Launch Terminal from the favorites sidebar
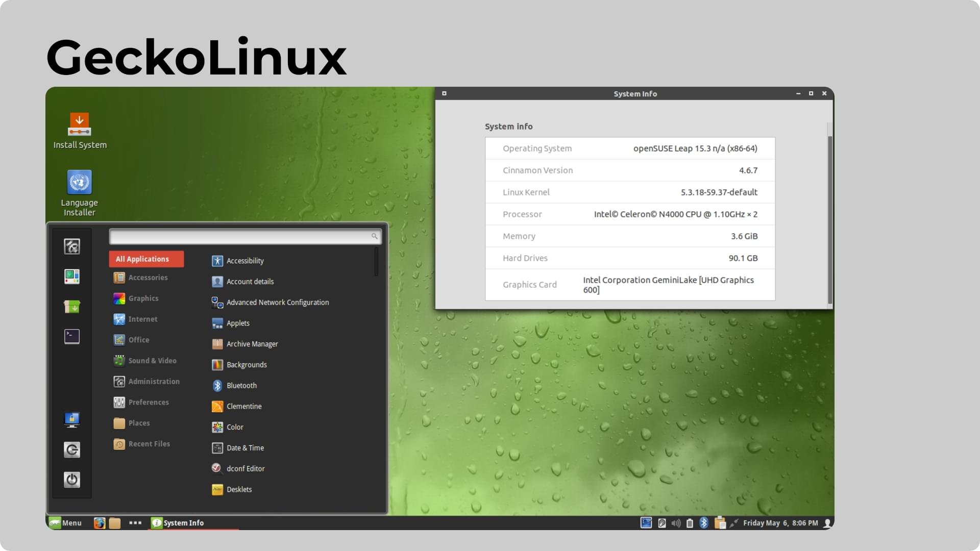 click(72, 336)
